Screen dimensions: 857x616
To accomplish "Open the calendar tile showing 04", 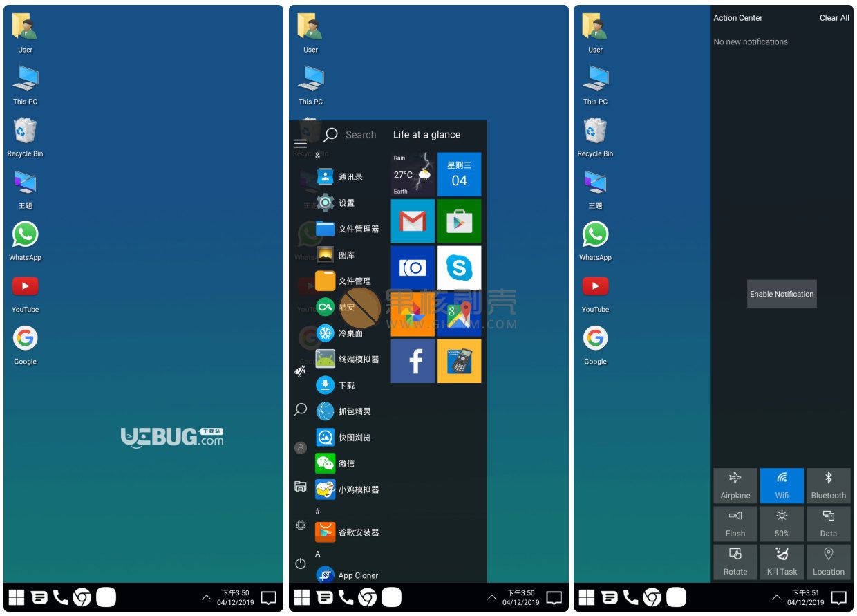I will [x=459, y=174].
